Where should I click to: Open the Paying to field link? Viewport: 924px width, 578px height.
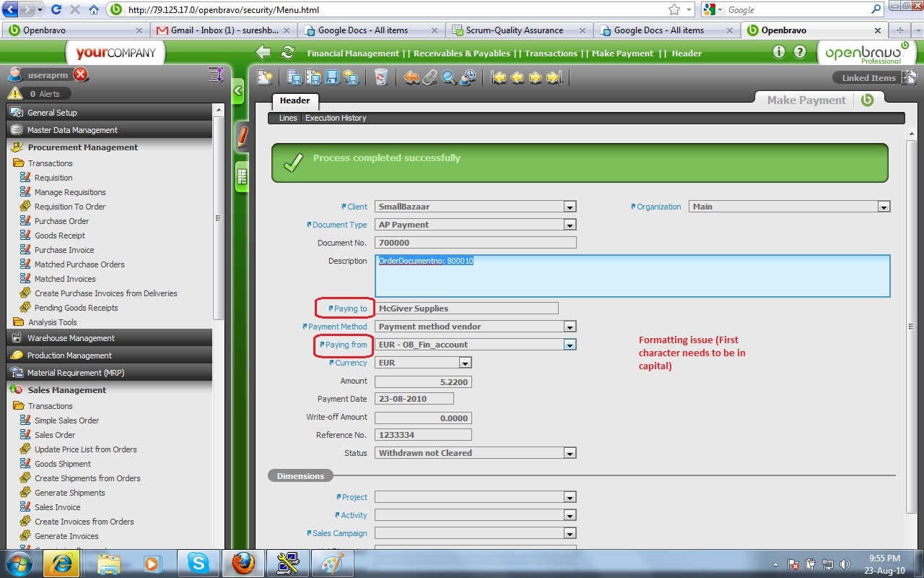click(347, 309)
